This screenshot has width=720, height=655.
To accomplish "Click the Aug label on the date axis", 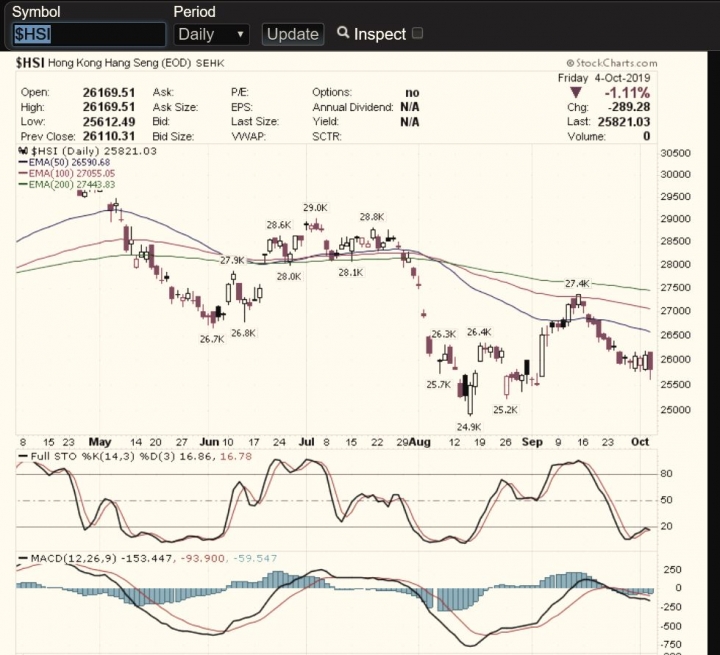I will 420,442.
